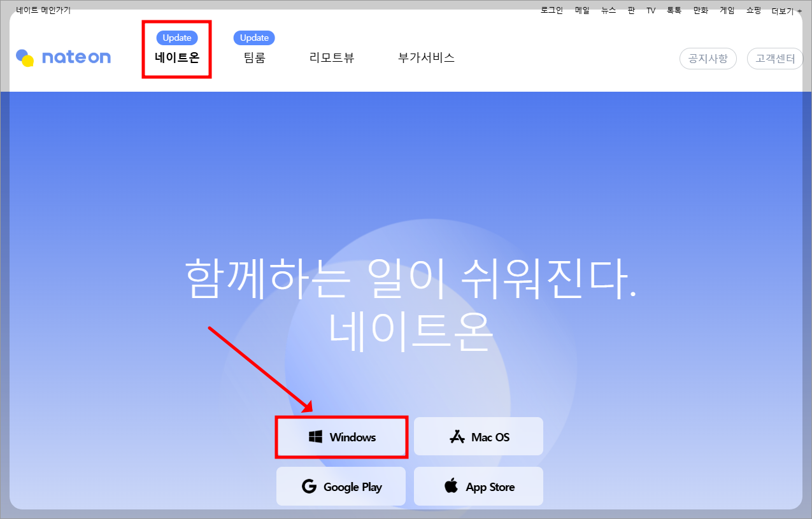This screenshot has height=519, width=812.
Task: Select the Mac OS apple icon
Action: [x=456, y=436]
